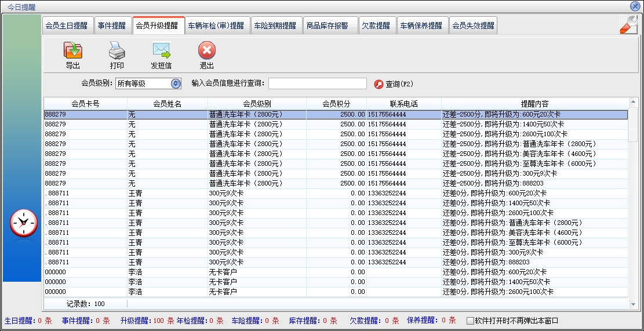Open the 会员级别 level dropdown

(176, 84)
